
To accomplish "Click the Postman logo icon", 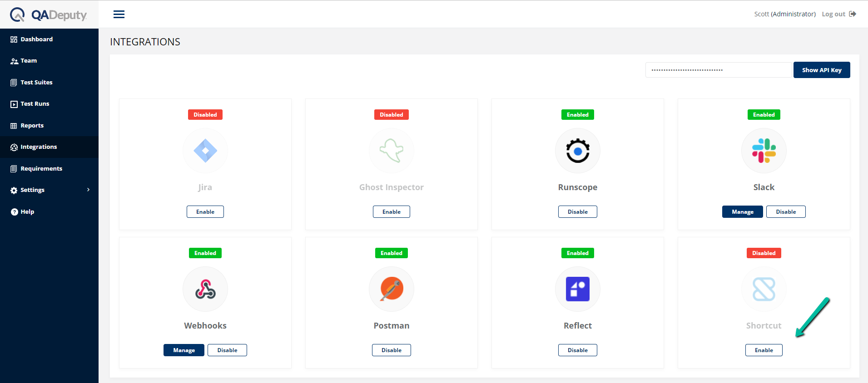I will click(392, 289).
